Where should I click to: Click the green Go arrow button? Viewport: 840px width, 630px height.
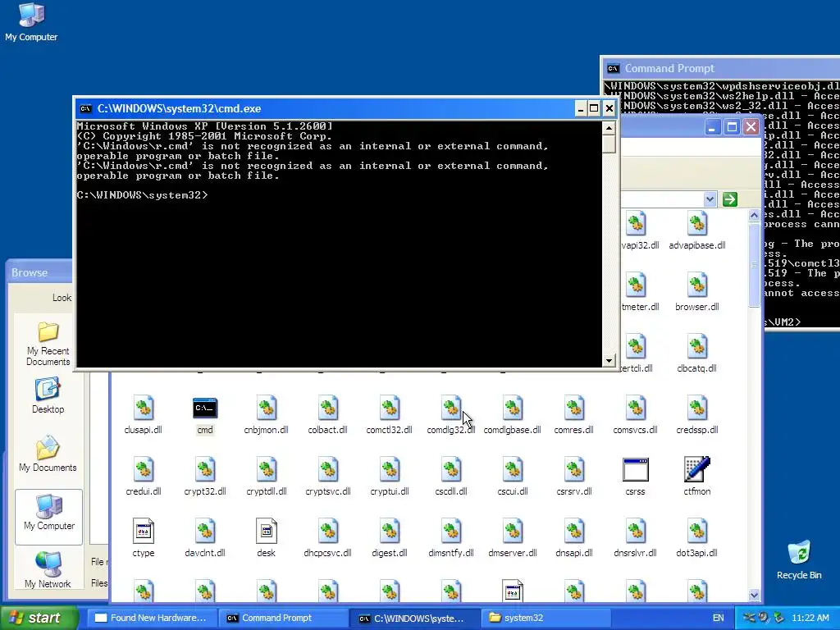coord(729,199)
